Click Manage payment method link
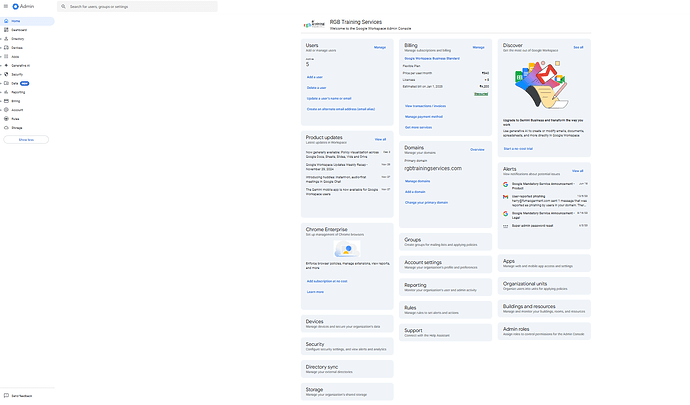Image resolution: width=690 pixels, height=405 pixels. coord(424,117)
